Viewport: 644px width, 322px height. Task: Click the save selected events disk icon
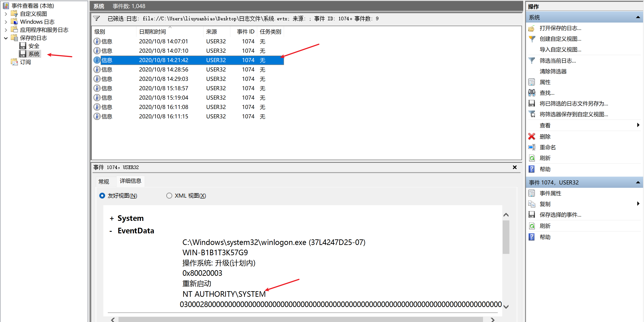pyautogui.click(x=532, y=215)
